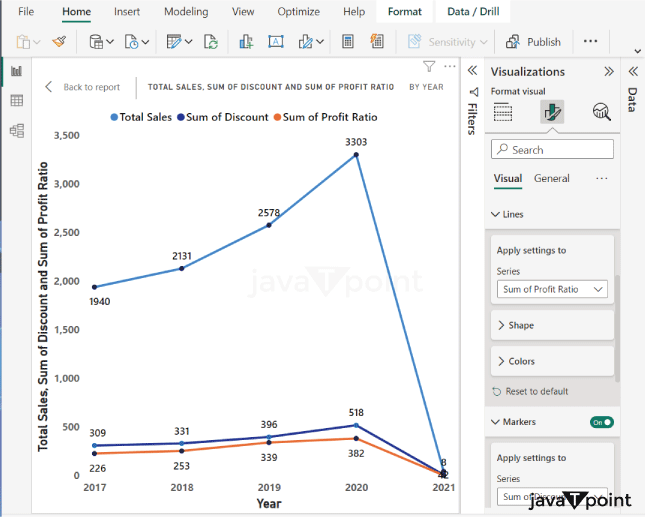Collapse the ribbon with chevron
Viewport: 645px width, 517px height.
(638, 51)
